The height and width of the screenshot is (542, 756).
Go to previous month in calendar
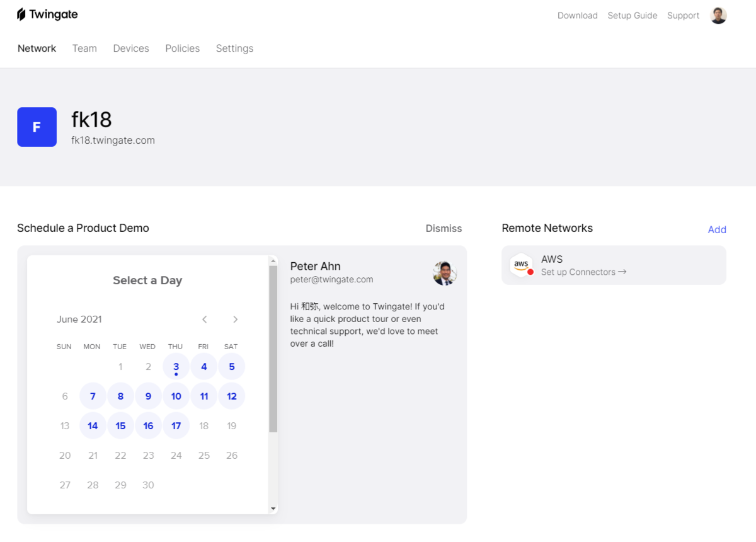(x=204, y=320)
